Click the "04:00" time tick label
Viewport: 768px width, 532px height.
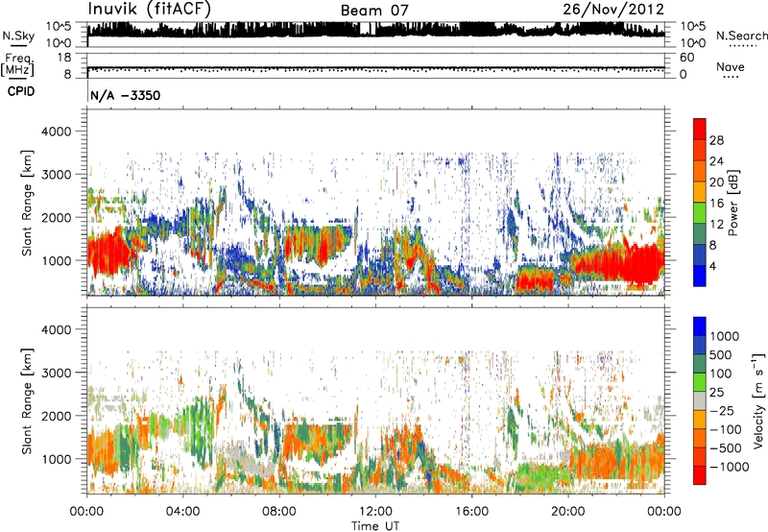coord(182,512)
